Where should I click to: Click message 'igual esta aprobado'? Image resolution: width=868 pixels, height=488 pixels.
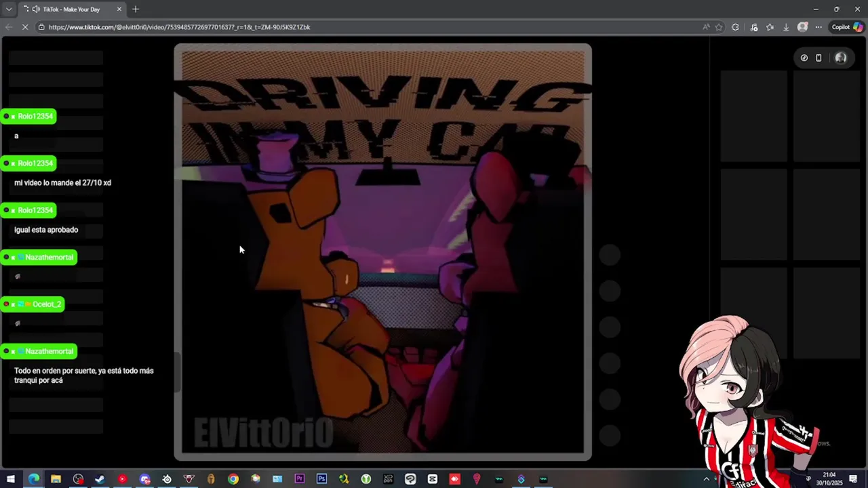(46, 230)
